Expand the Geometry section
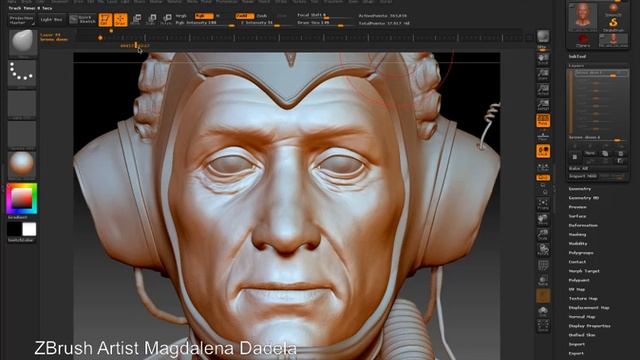Image resolution: width=640 pixels, height=360 pixels. point(580,189)
